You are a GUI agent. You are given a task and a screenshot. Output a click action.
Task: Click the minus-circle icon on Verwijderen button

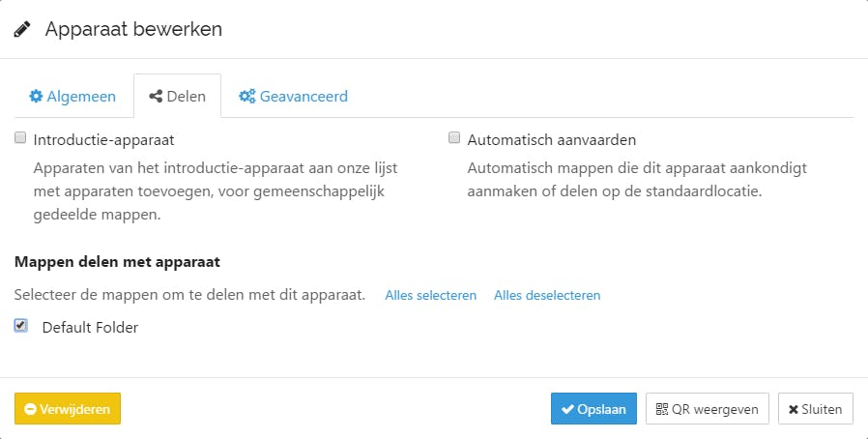[30, 409]
